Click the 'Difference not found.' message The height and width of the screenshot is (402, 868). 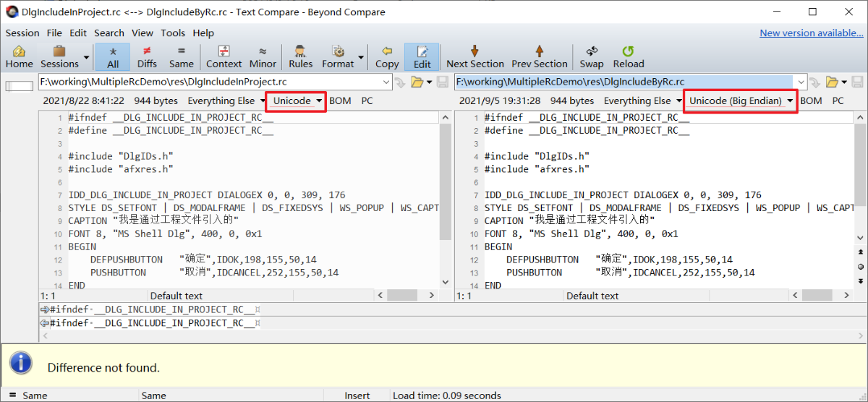[x=103, y=367]
